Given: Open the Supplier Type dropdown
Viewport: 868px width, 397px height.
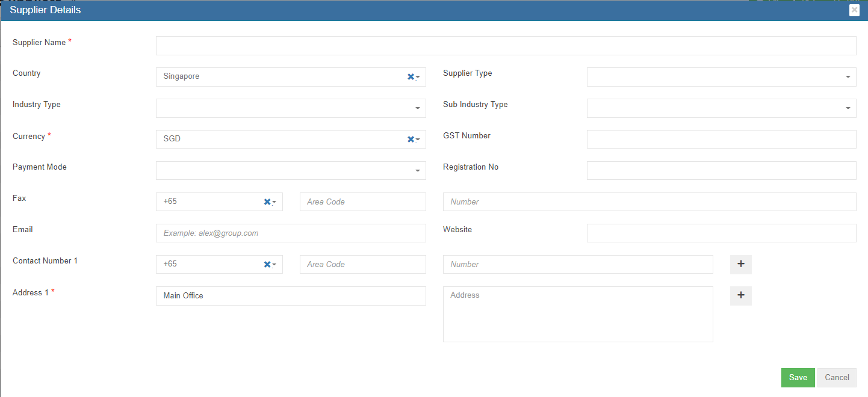Looking at the screenshot, I should click(721, 77).
